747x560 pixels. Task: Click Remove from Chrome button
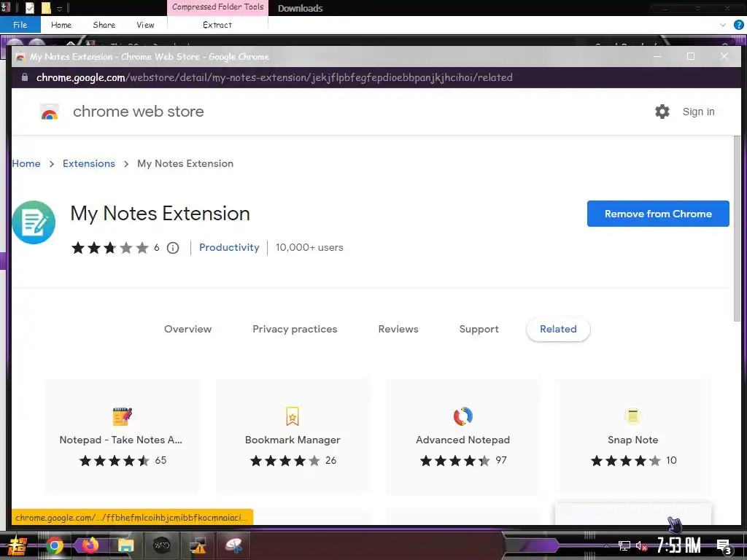tap(658, 214)
